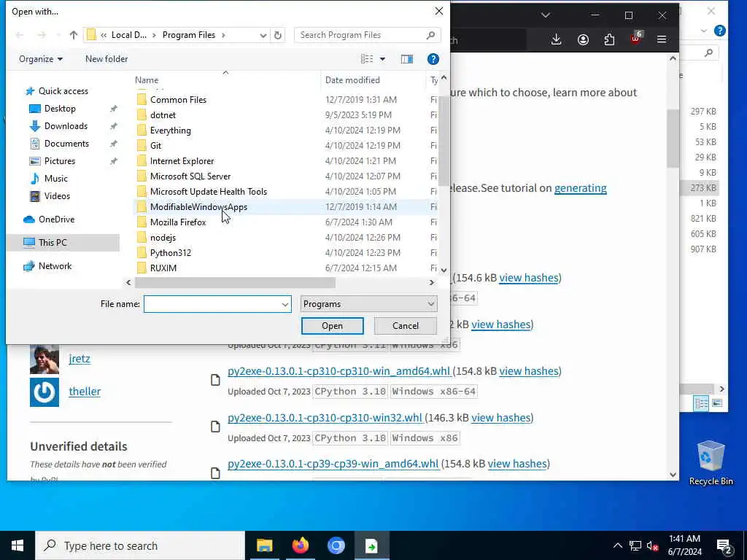Select OneDrive in the navigation pane
The width and height of the screenshot is (747, 560).
(56, 219)
